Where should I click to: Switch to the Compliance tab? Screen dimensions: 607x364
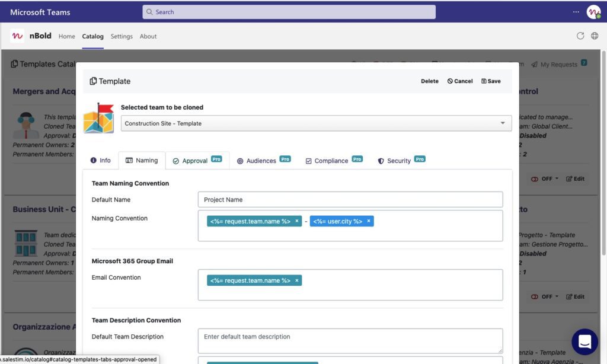tap(334, 160)
